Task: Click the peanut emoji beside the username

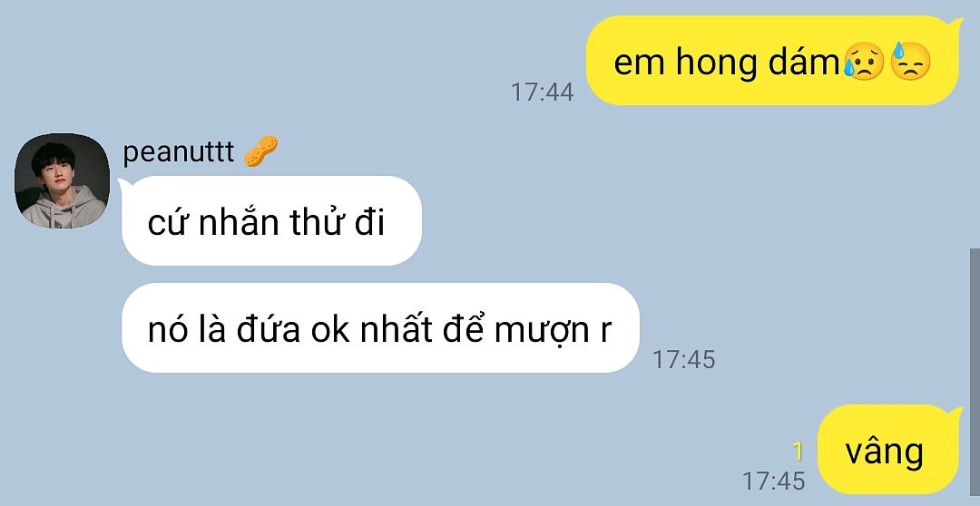Action: (x=260, y=151)
